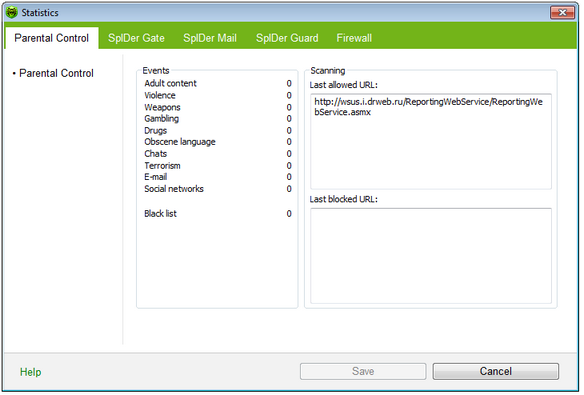Open the Help link

click(x=31, y=372)
